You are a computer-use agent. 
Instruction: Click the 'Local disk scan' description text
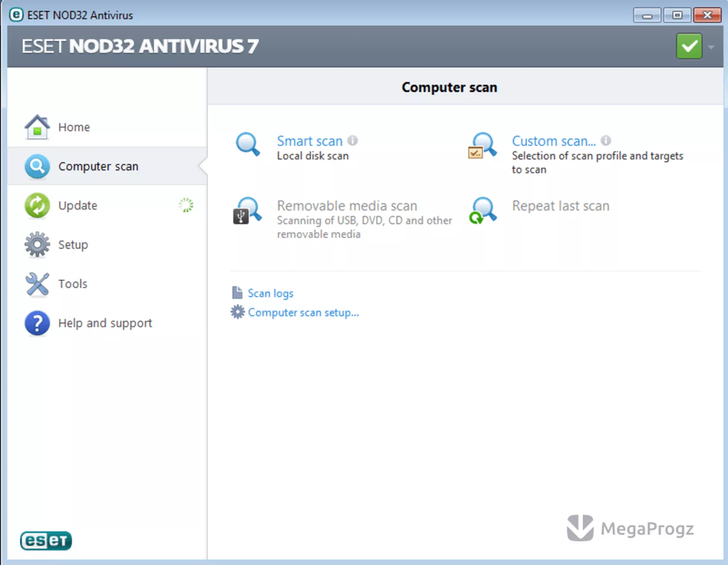(x=313, y=156)
